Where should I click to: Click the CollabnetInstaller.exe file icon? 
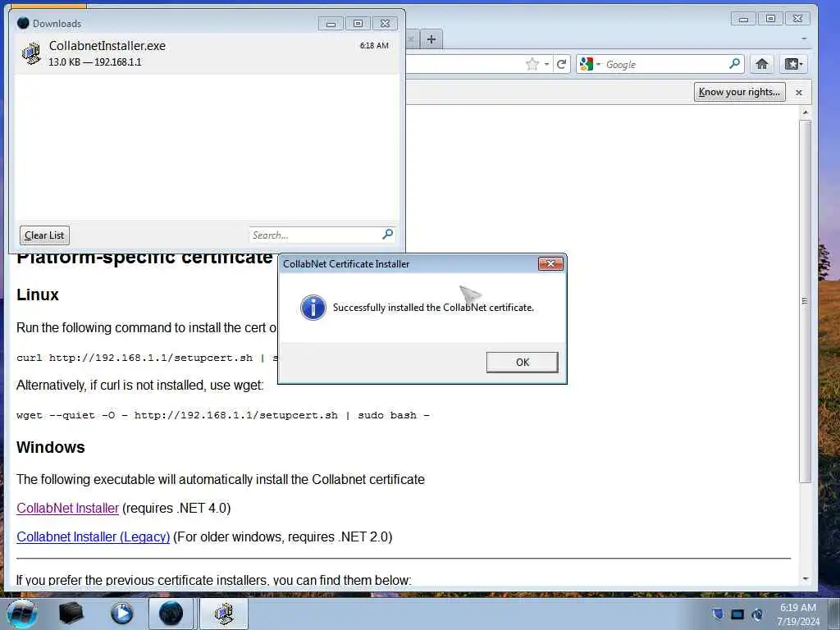tap(31, 53)
